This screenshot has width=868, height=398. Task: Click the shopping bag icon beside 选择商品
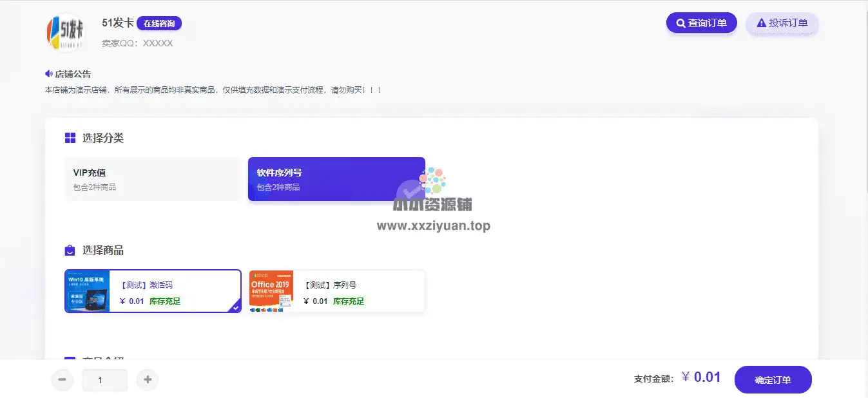tap(70, 251)
